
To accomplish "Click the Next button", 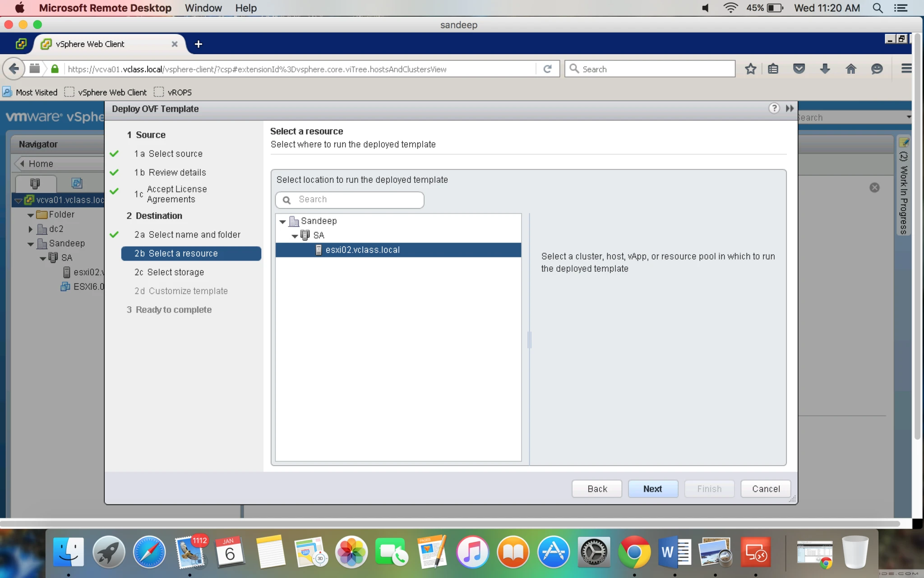I will (x=653, y=489).
